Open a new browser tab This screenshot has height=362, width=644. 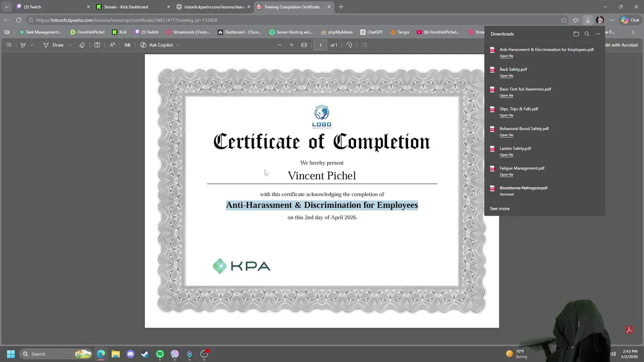(341, 7)
